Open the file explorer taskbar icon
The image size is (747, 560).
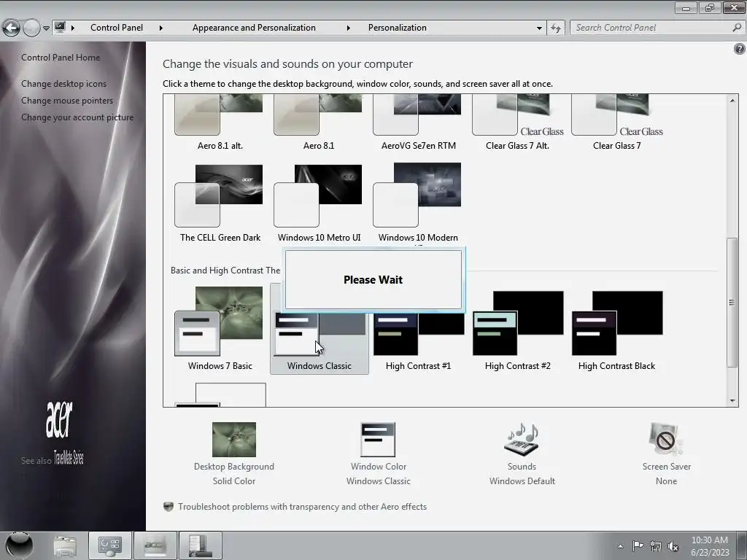(65, 545)
